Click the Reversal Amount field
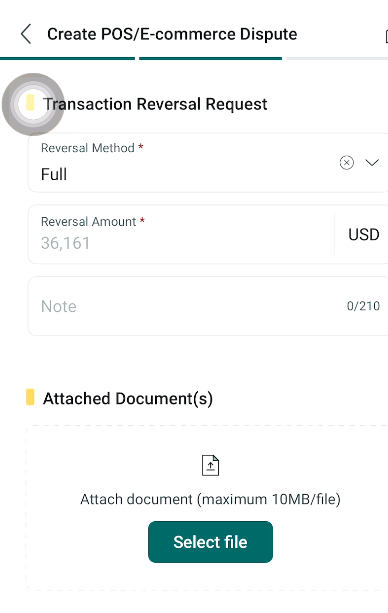 point(181,234)
